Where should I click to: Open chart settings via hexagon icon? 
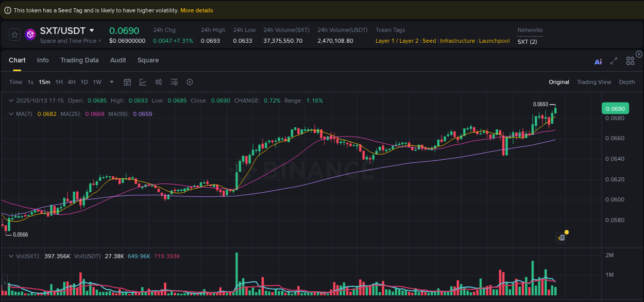click(189, 82)
